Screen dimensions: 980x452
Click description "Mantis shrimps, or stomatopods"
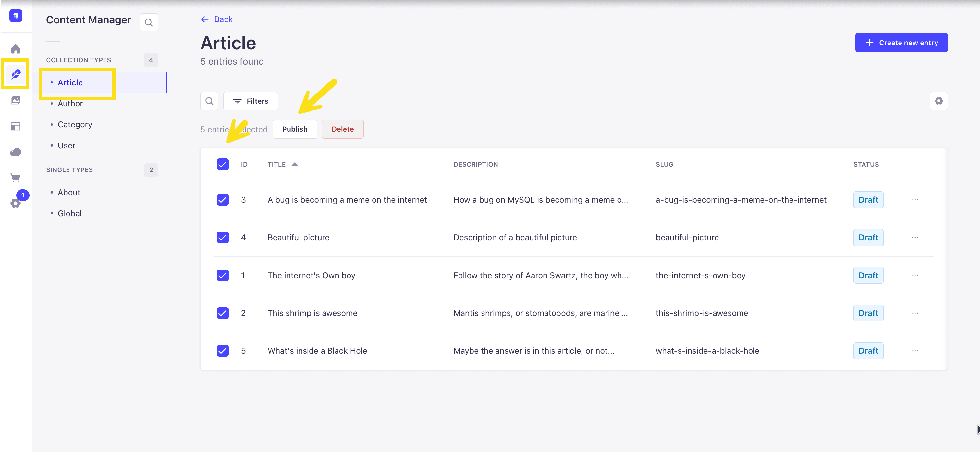coord(541,313)
